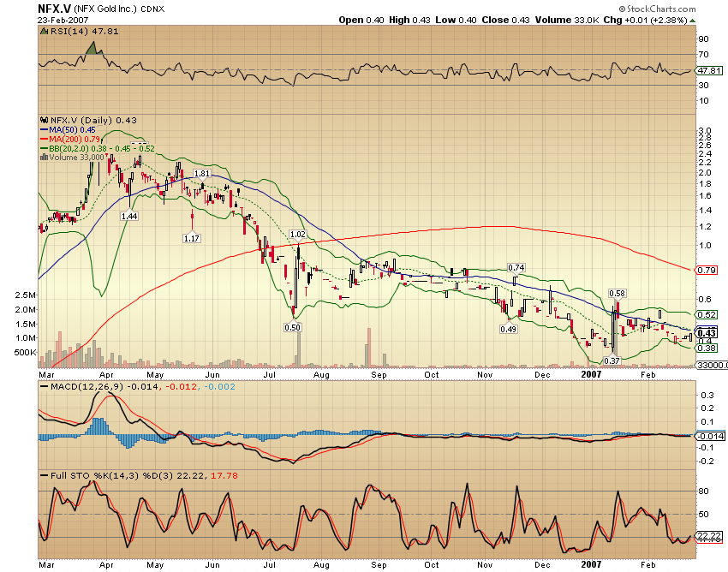Image resolution: width=728 pixels, height=572 pixels.
Task: Select the 2007 label on the date axis
Action: 592,375
